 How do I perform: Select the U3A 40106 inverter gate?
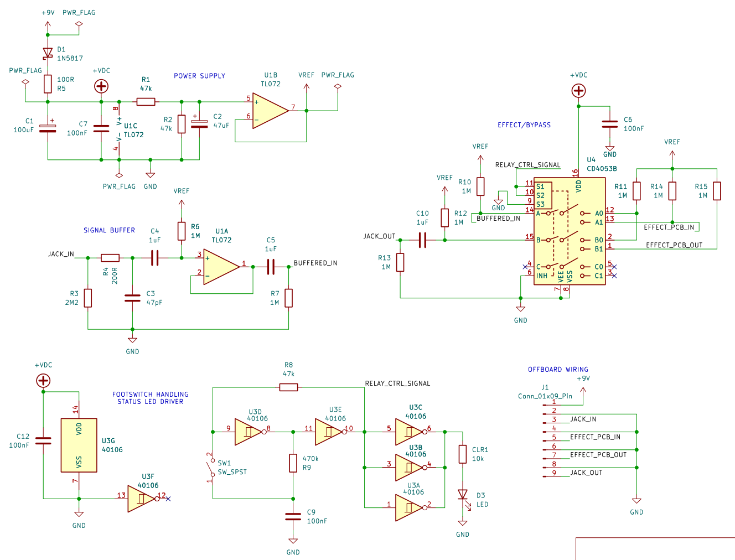[x=411, y=507]
